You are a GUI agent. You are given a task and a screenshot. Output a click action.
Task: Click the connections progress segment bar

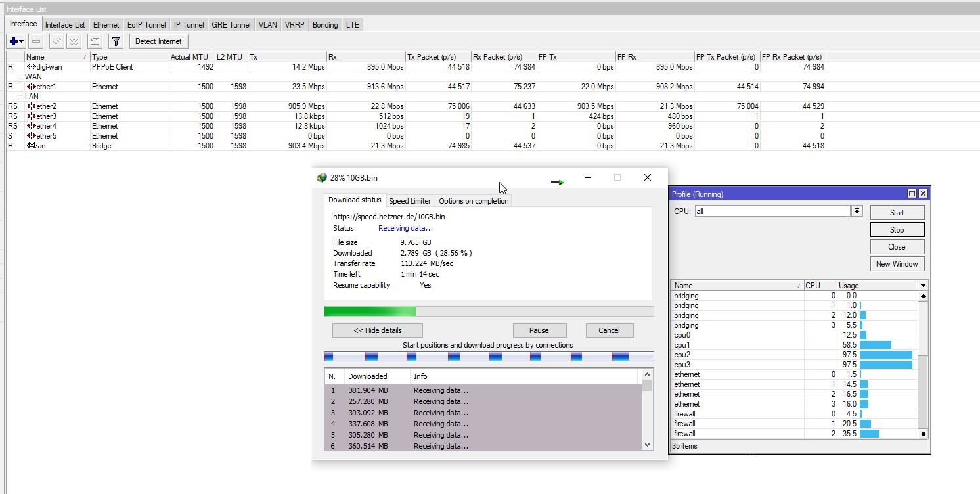[489, 356]
